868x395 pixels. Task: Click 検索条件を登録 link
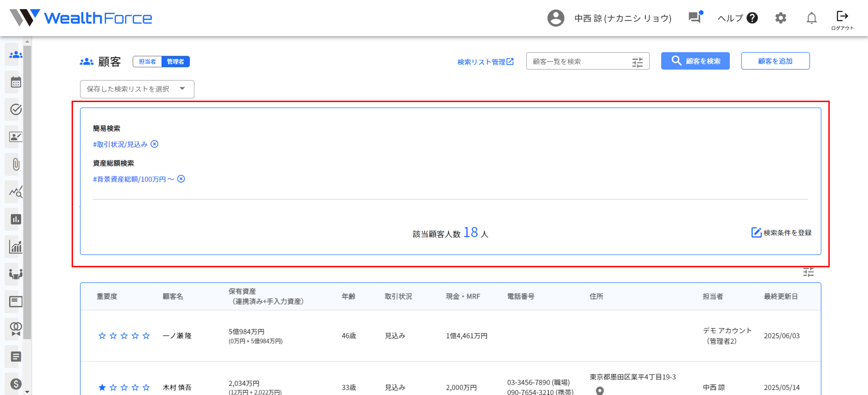coord(781,232)
